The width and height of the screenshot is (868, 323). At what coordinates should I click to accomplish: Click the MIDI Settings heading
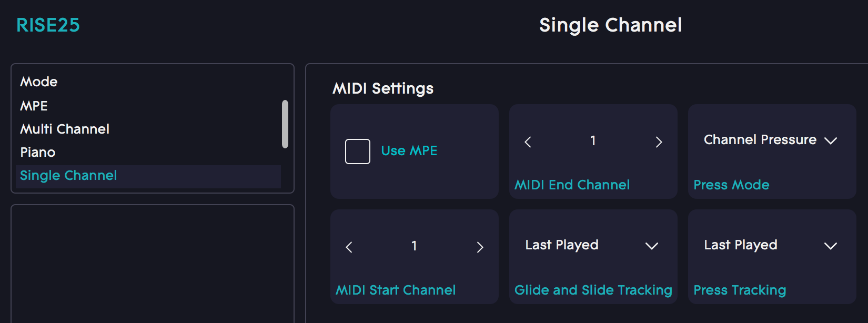click(x=382, y=88)
